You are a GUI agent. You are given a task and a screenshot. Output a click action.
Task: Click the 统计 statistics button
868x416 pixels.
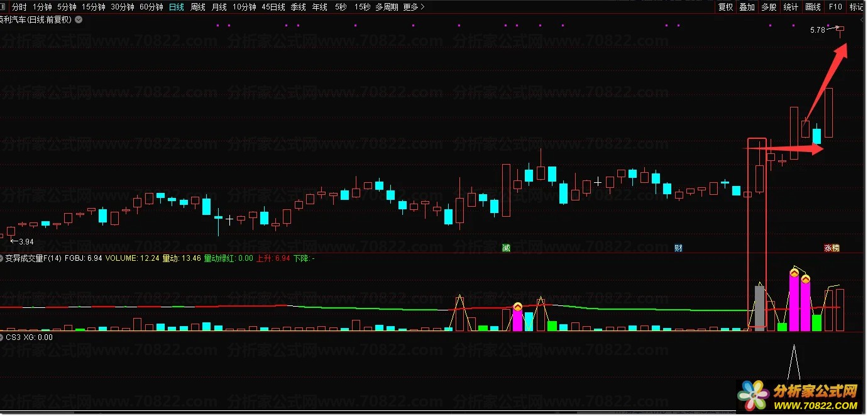point(791,7)
